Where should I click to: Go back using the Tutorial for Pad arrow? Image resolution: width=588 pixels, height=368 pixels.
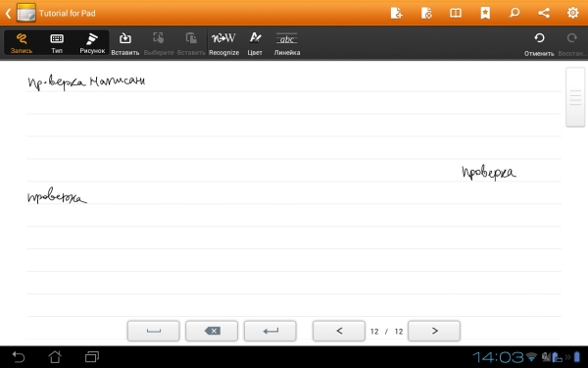point(8,14)
